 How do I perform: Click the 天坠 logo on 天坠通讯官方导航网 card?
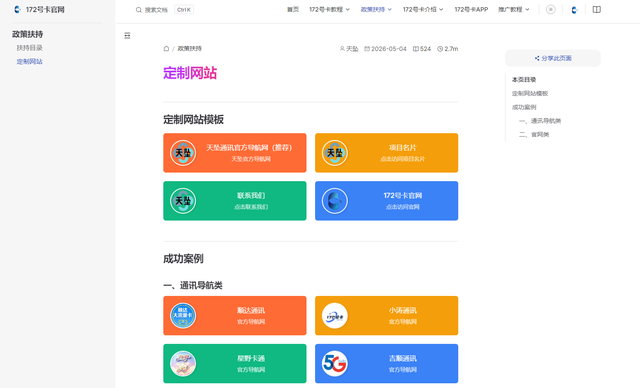(183, 153)
